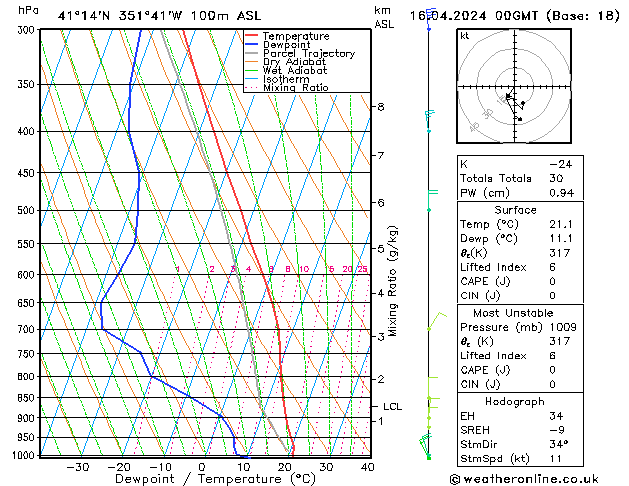Screen dimensions: 629x486
Task: Click the K index value -24
Action: [x=561, y=164]
